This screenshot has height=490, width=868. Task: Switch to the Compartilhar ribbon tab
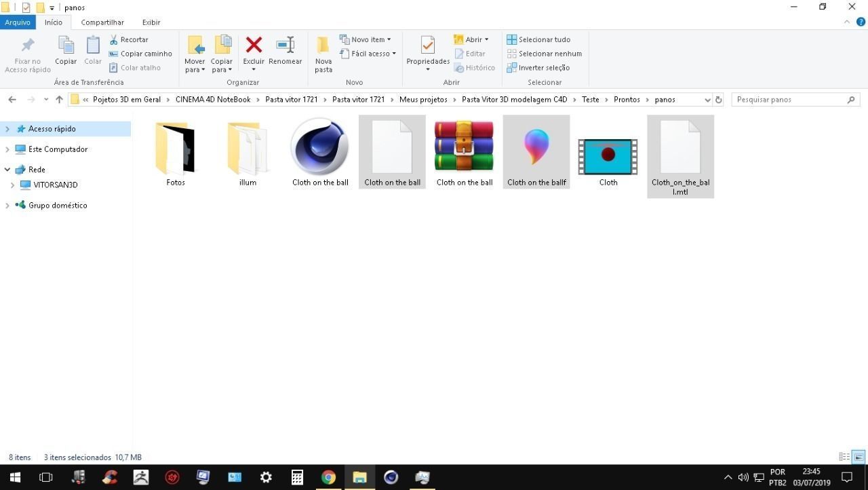coord(102,22)
